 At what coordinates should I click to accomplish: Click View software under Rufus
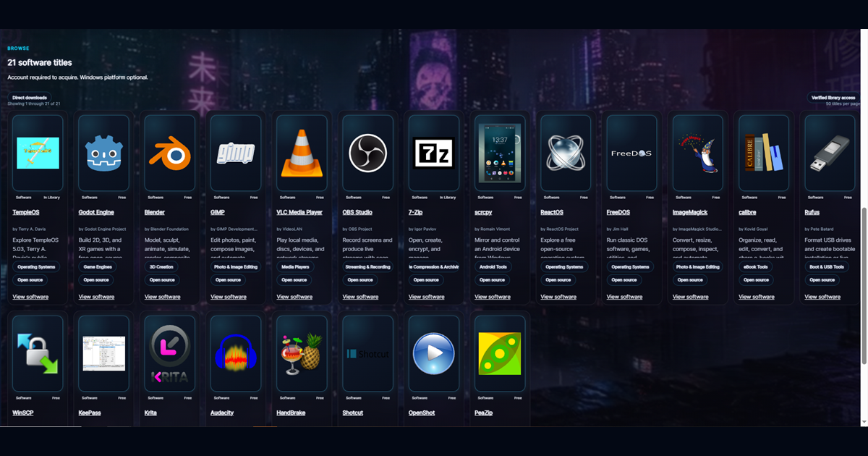pos(822,297)
